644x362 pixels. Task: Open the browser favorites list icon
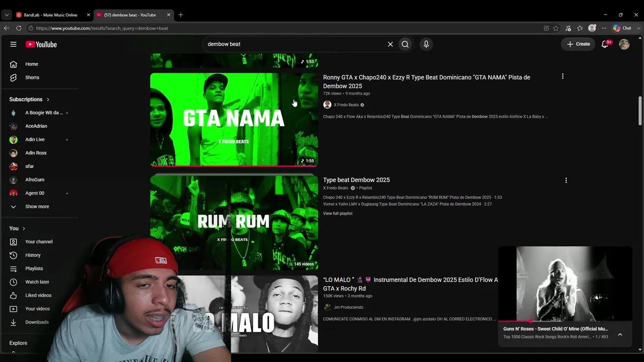click(580, 28)
